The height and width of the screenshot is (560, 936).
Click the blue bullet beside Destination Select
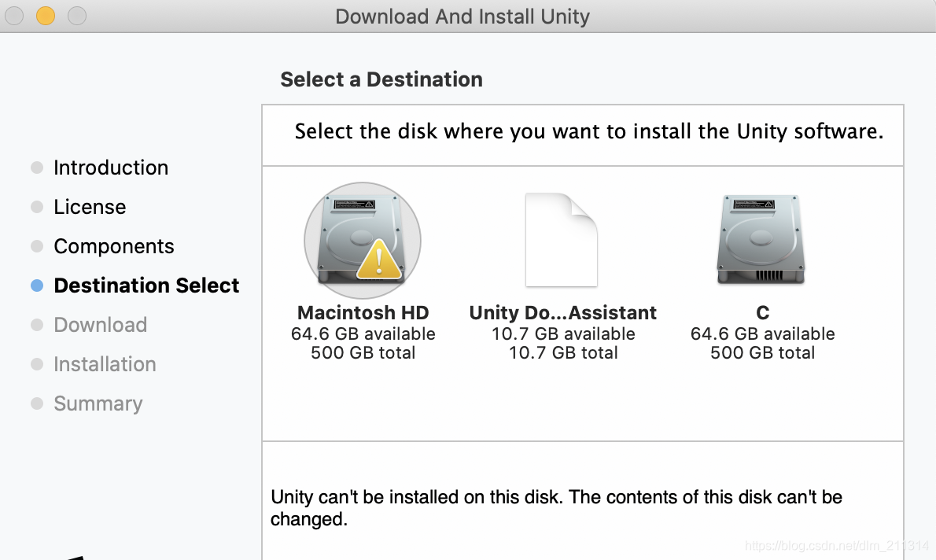(37, 286)
